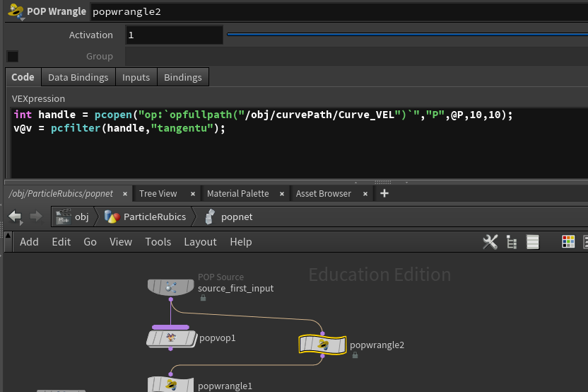Click the Activation slider track
588x392 pixels.
click(406, 35)
